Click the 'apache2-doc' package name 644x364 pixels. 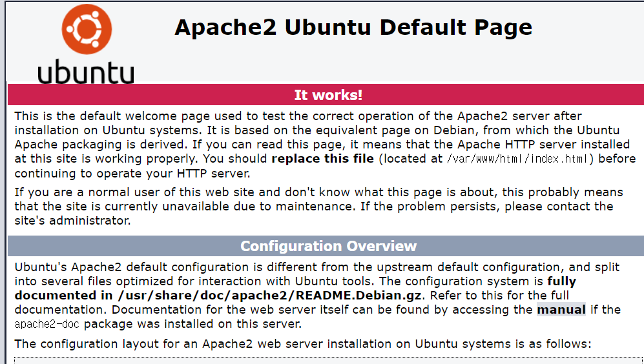[47, 324]
